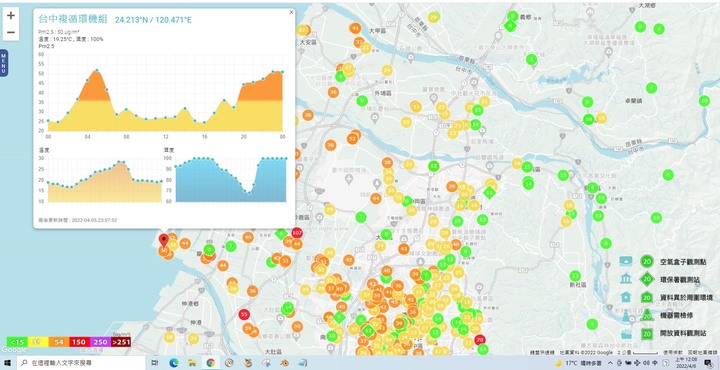
Task: Click the 外埔區 map label
Action: coord(382,93)
